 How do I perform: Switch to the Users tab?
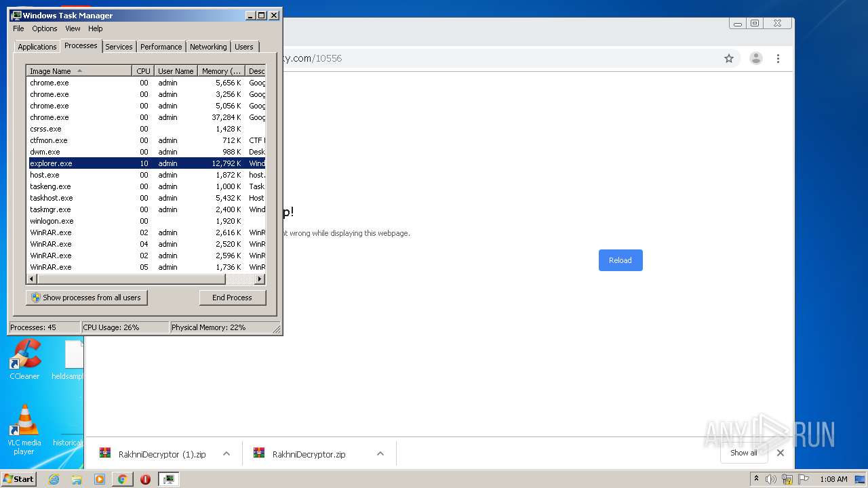pyautogui.click(x=244, y=47)
